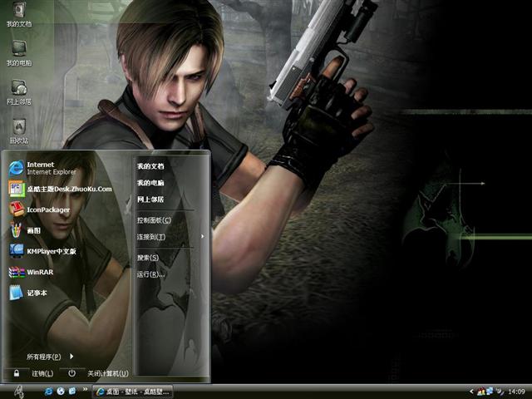
Task: Launch Internet Explorer from the Start menu
Action: pos(42,168)
